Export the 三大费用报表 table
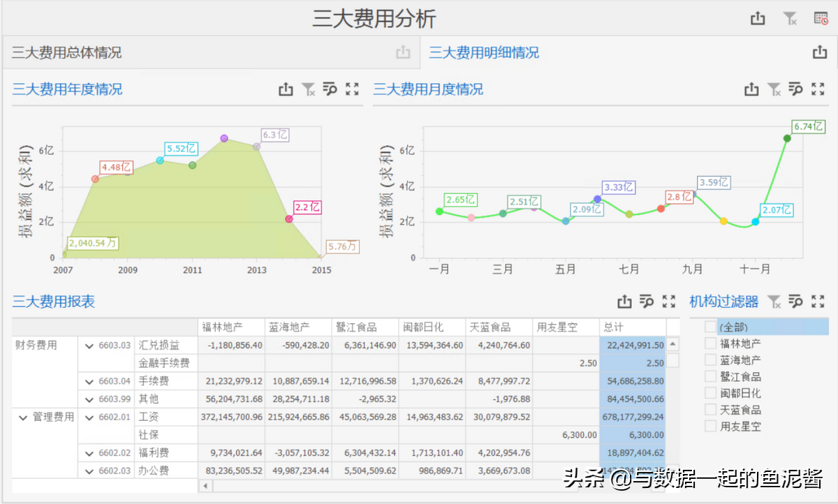 (x=624, y=302)
